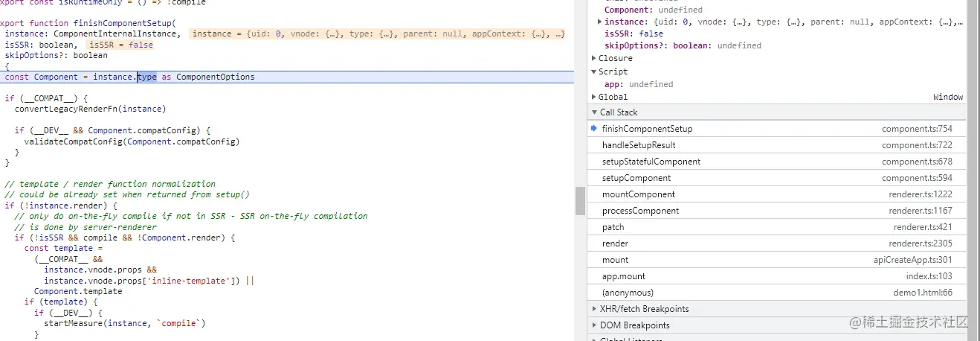Open component.ts:722 source link
Viewport: 980px width, 341px height.
(x=917, y=145)
